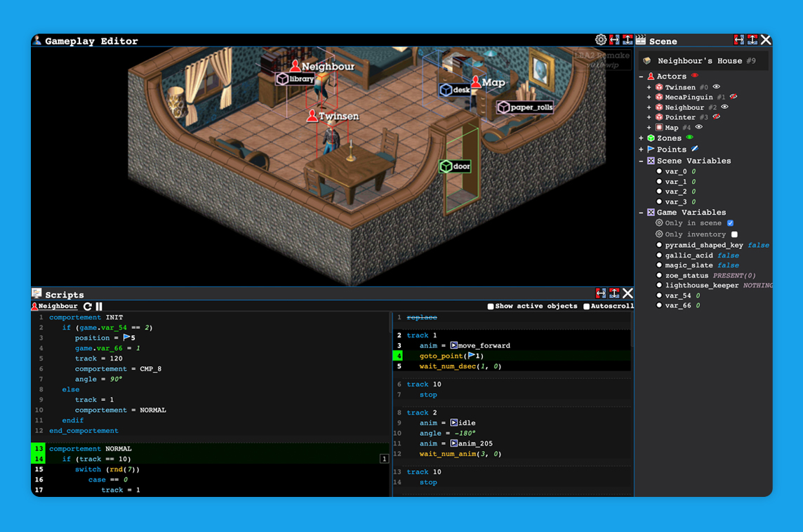
Task: Select the library zone label
Action: [296, 79]
